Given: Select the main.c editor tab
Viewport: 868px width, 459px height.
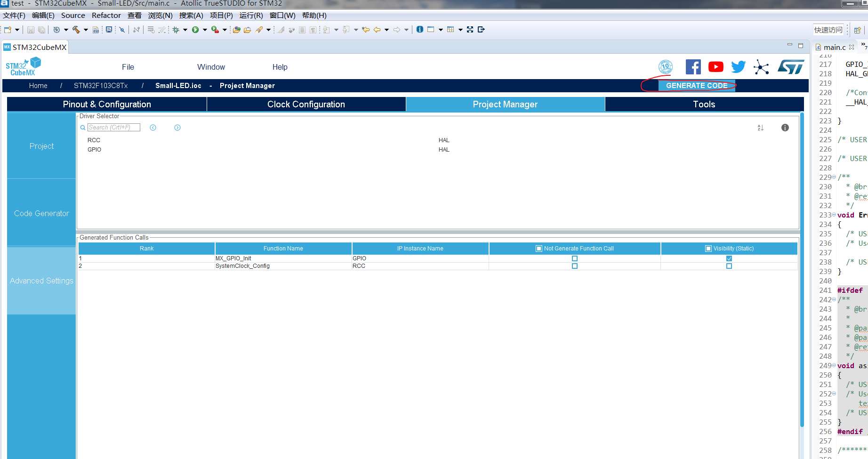Looking at the screenshot, I should (x=834, y=47).
